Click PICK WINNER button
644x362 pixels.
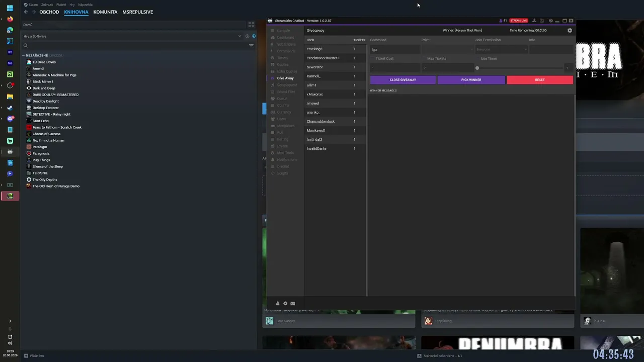471,80
